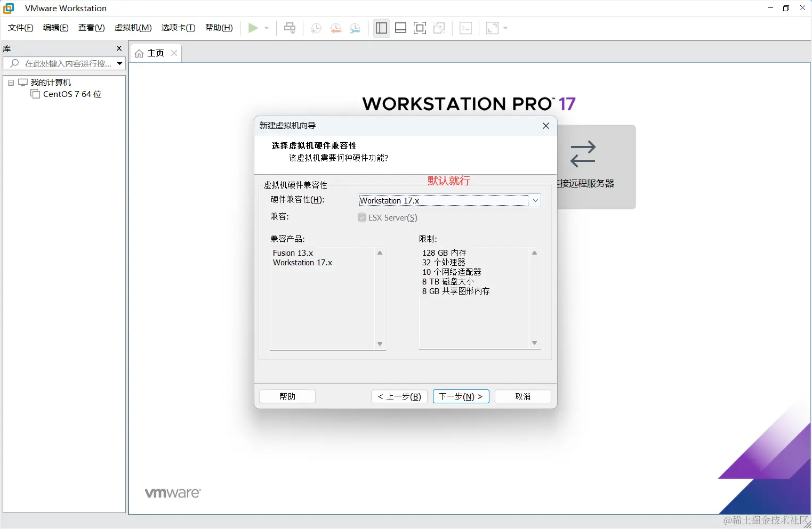Viewport: 812px width, 529px height.
Task: Select Workstation 17.x in compatible products list
Action: click(x=302, y=263)
